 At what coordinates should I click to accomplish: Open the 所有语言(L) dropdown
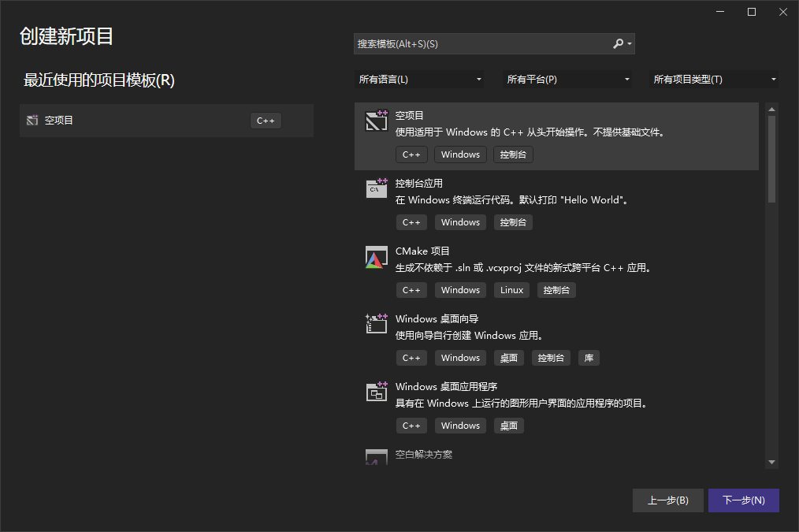click(419, 80)
